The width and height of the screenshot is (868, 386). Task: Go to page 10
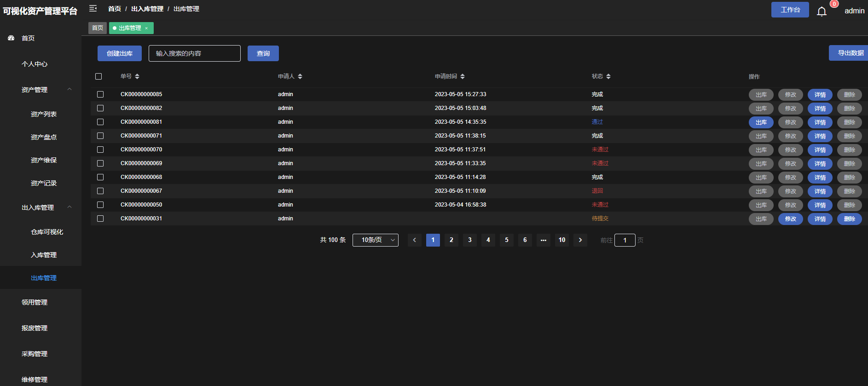562,240
